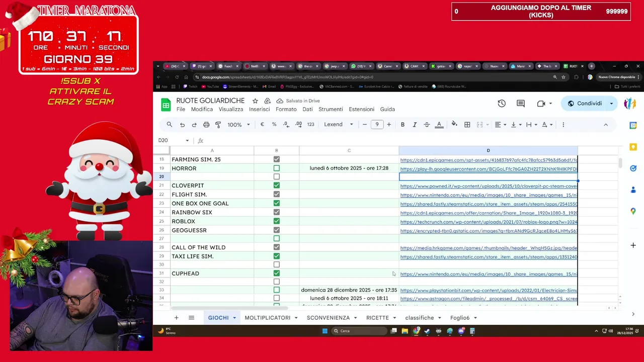The height and width of the screenshot is (362, 644).
Task: Uncheck the FARMING SIM. 25 checkbox
Action: click(x=276, y=159)
